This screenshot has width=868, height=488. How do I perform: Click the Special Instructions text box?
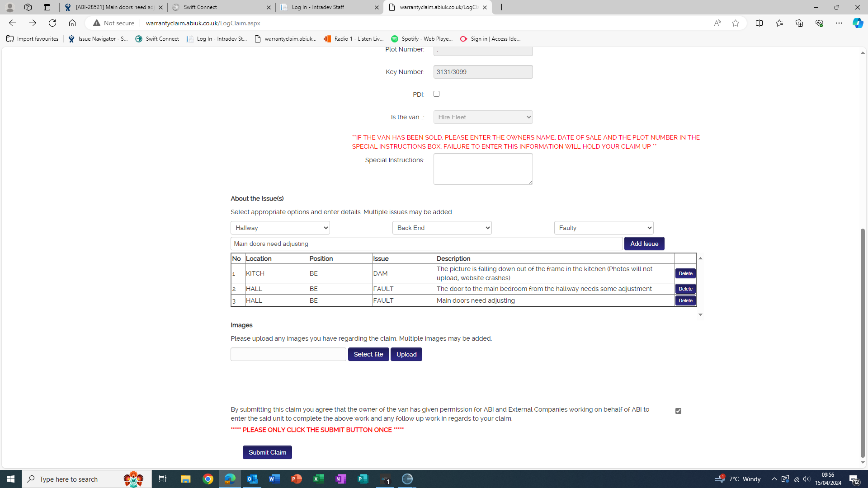point(483,169)
